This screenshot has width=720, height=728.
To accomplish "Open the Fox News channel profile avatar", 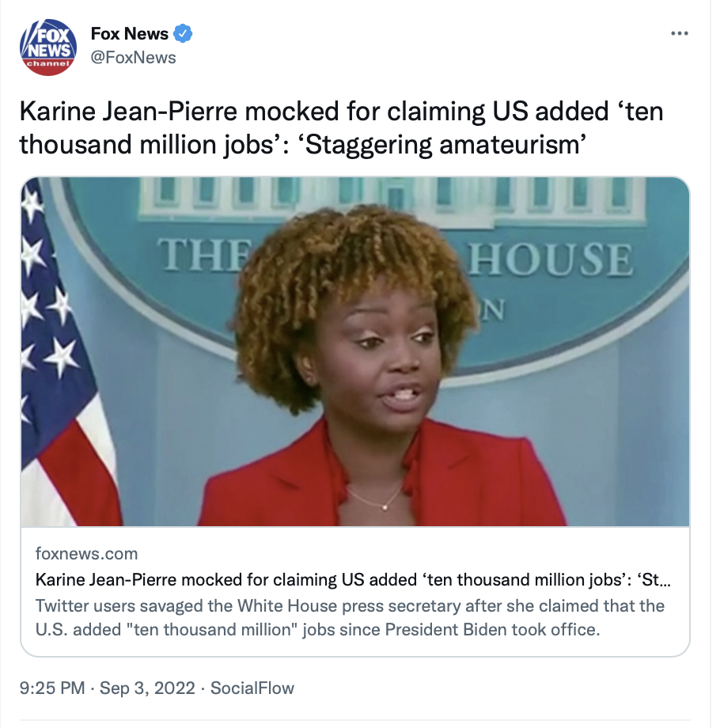I will tap(47, 47).
